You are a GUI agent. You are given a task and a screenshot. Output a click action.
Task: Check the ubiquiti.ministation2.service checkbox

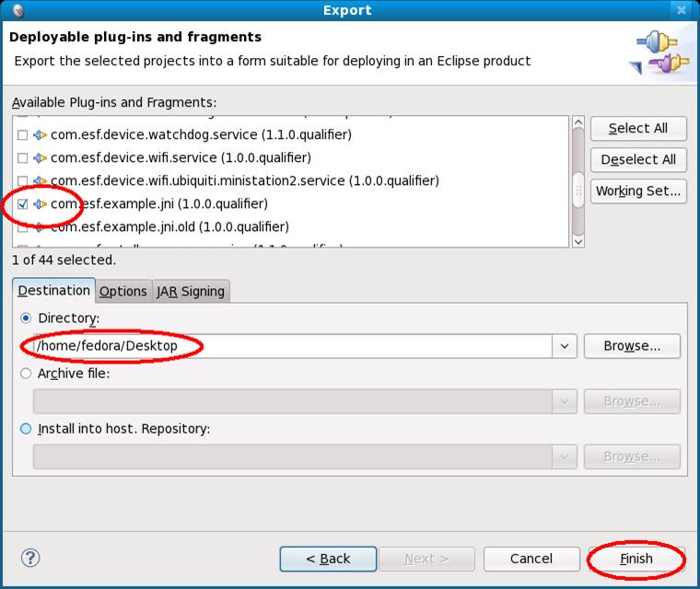pos(22,180)
